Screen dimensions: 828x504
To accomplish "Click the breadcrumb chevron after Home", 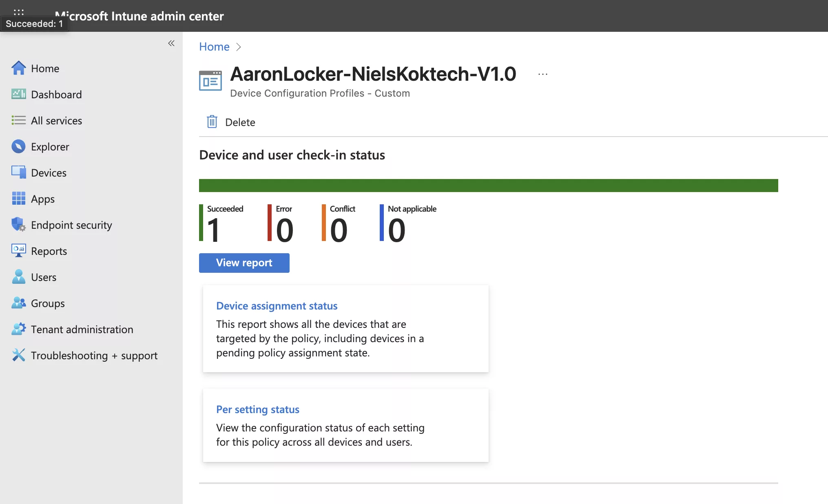I will 239,47.
